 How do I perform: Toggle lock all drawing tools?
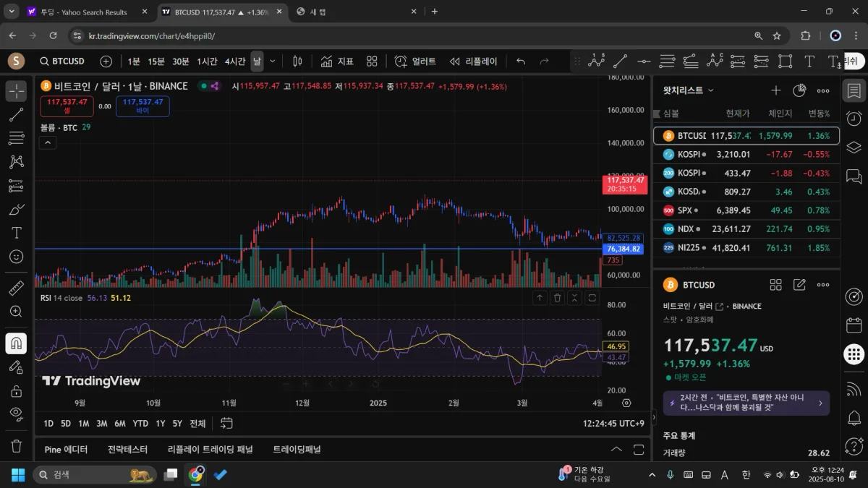tap(16, 391)
